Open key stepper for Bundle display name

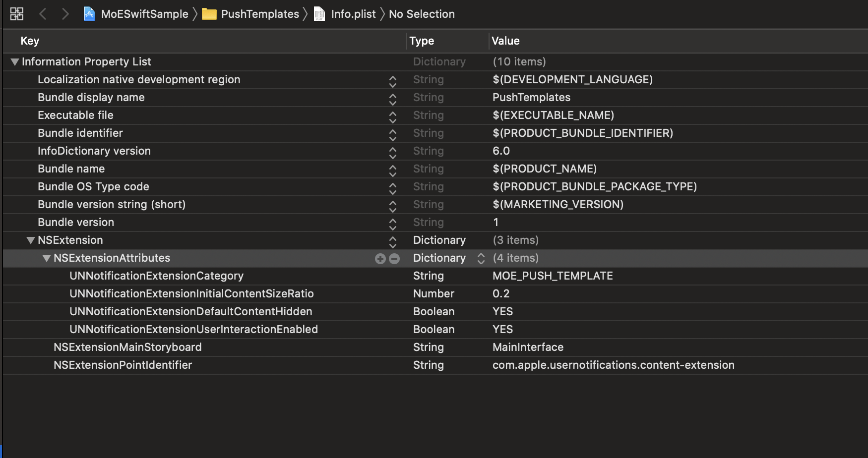pyautogui.click(x=393, y=99)
